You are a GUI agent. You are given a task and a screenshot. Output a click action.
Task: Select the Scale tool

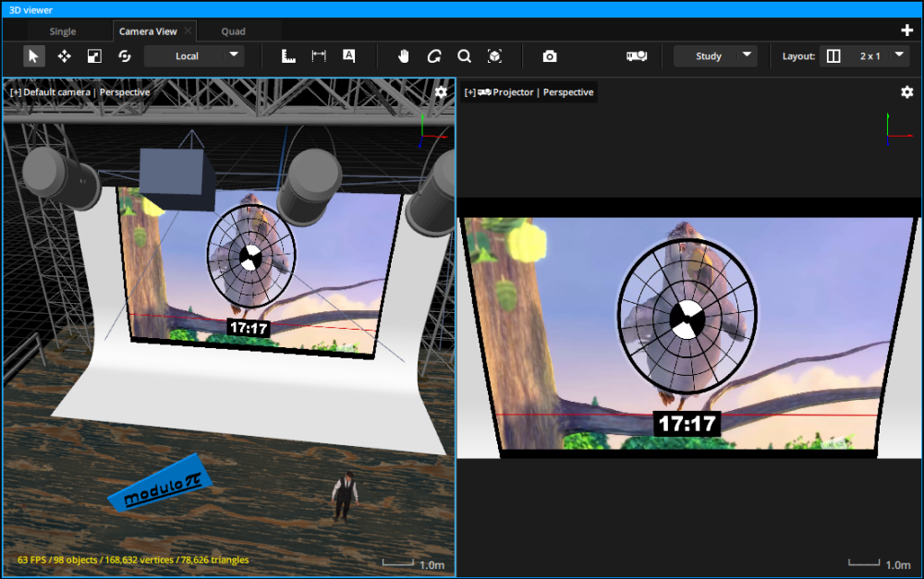coord(94,55)
